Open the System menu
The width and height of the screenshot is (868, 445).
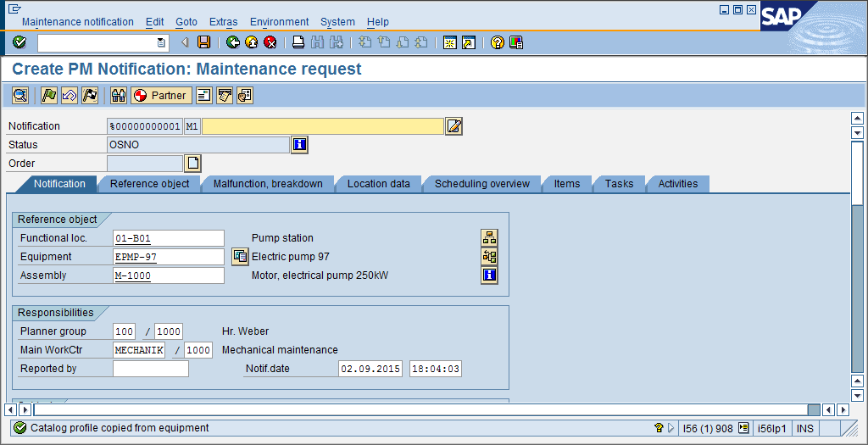337,22
